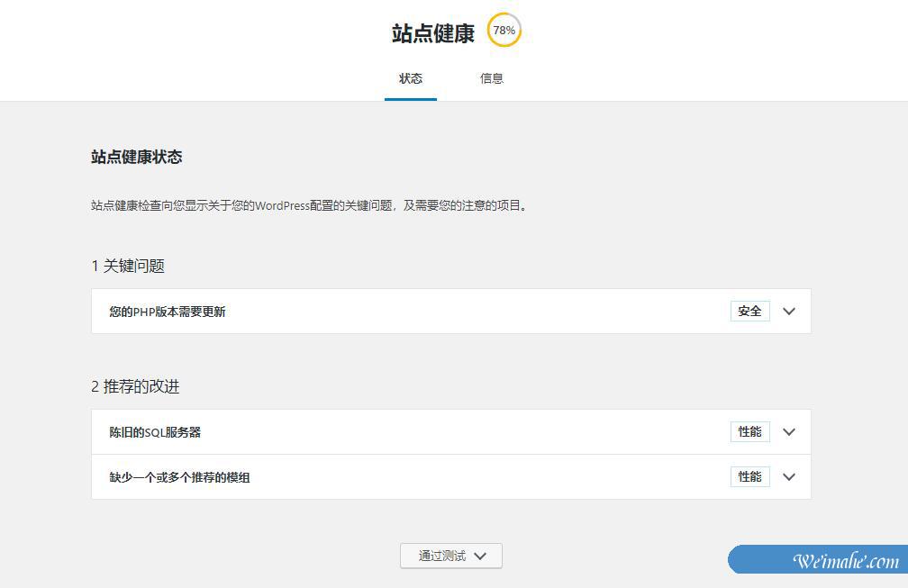Click the 性能 badge on the missing modules row
908x588 pixels.
pyautogui.click(x=749, y=477)
